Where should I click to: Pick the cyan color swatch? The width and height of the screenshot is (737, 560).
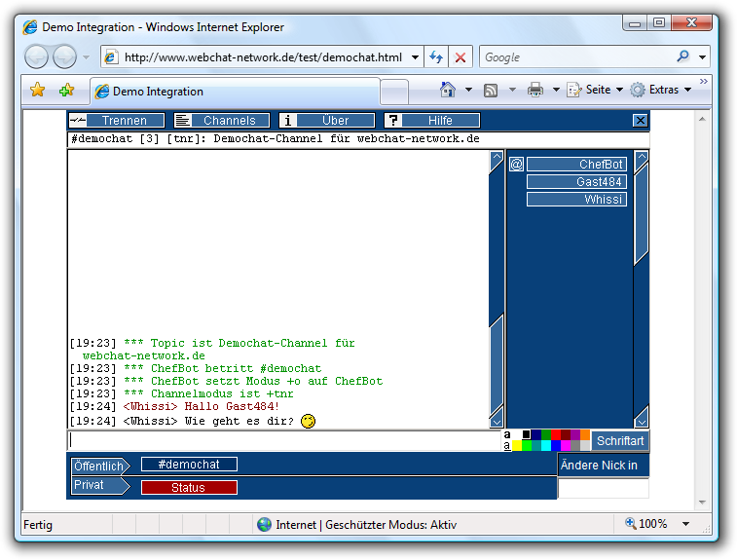546,445
